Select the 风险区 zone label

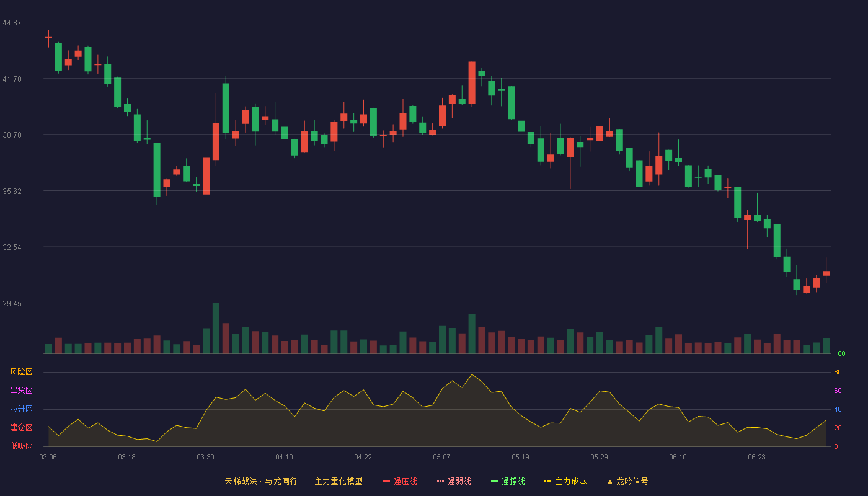coord(21,372)
